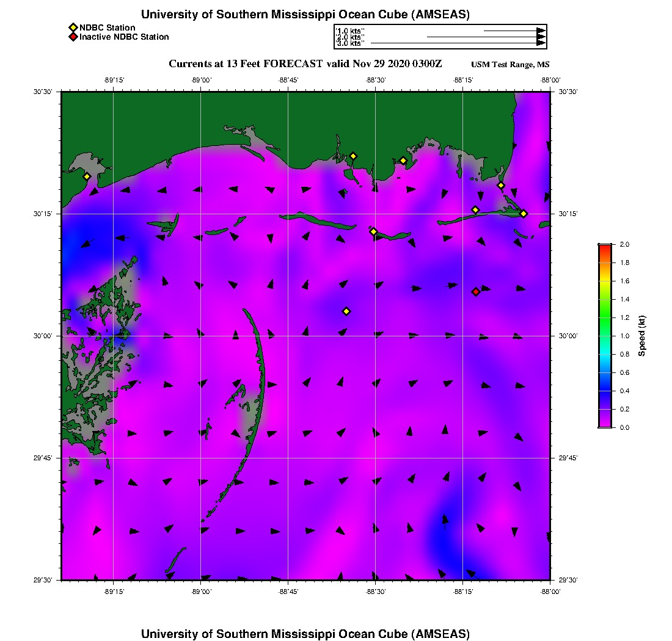Select the easternmost yellow NDBC station marker

524,213
